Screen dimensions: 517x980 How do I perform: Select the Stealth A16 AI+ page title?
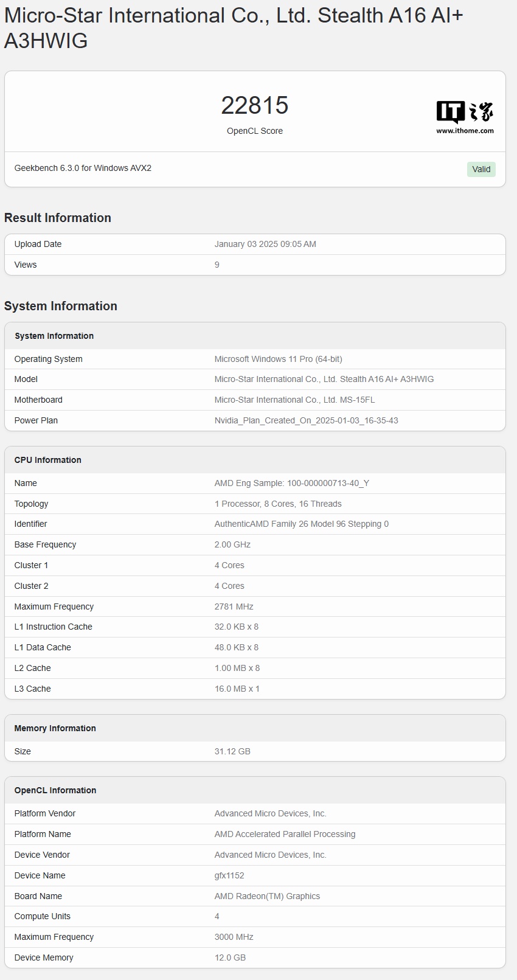pyautogui.click(x=234, y=28)
